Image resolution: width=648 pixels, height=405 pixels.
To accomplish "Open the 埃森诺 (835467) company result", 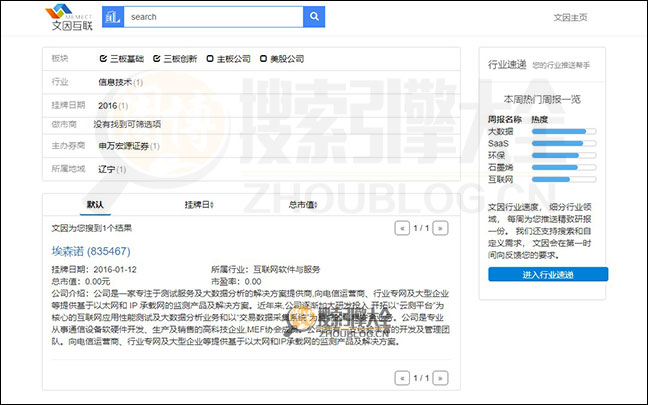I will (x=91, y=251).
